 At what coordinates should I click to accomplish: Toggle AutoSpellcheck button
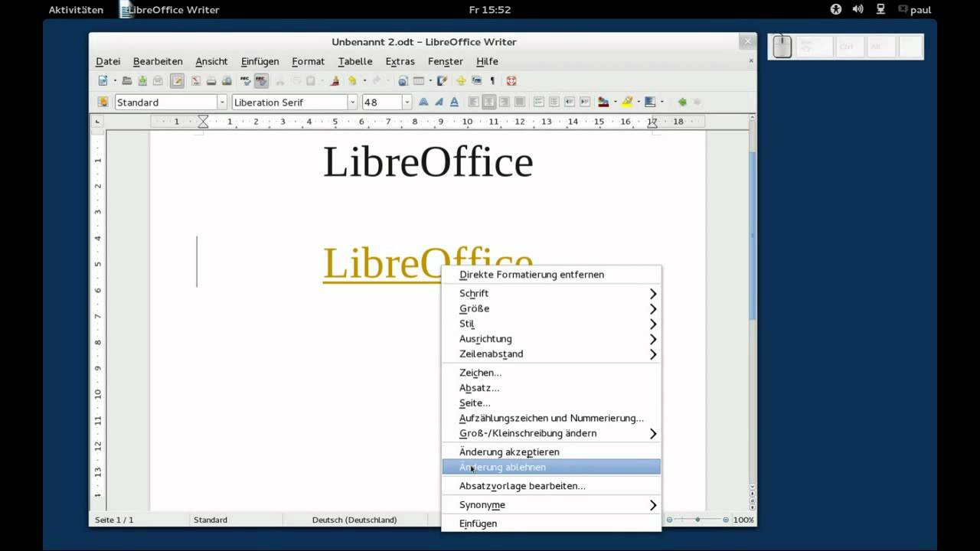point(260,80)
